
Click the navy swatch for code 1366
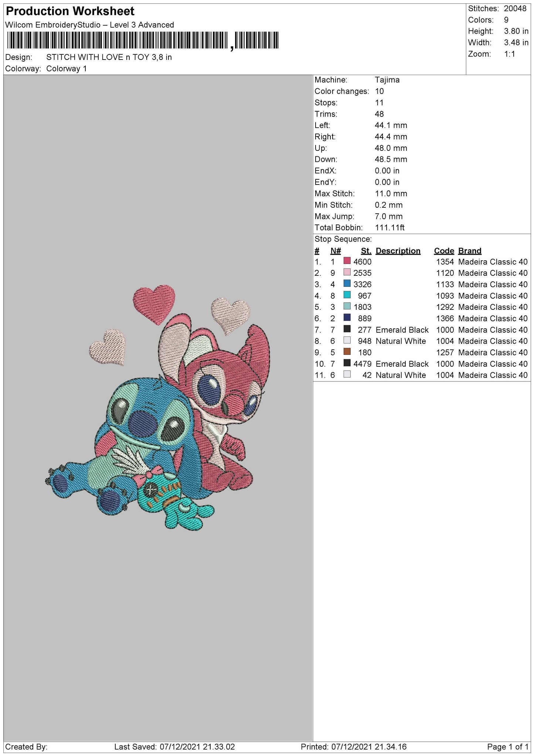347,318
